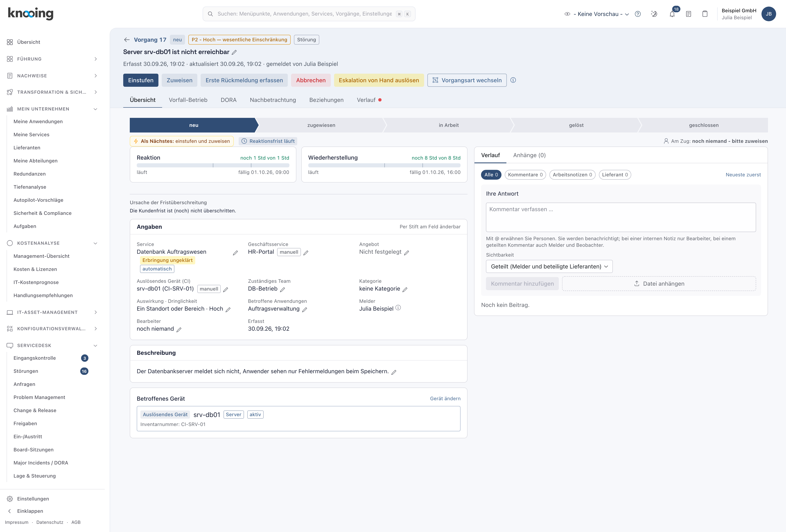The image size is (786, 532).
Task: Select the zugewiesen status step
Action: pyautogui.click(x=321, y=125)
